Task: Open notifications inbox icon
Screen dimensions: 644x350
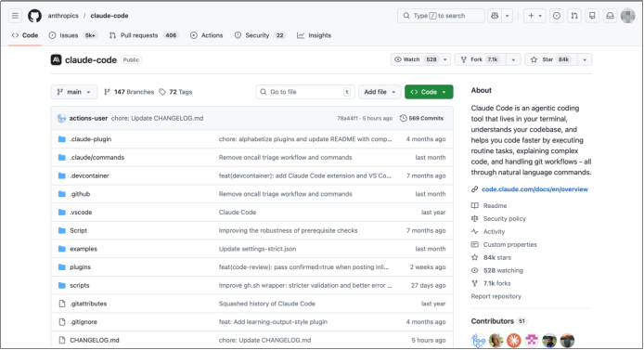Action: click(610, 16)
